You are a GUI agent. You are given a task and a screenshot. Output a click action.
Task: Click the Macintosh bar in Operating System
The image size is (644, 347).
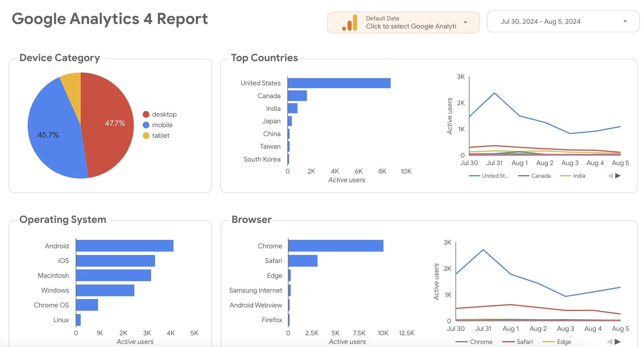coord(113,275)
